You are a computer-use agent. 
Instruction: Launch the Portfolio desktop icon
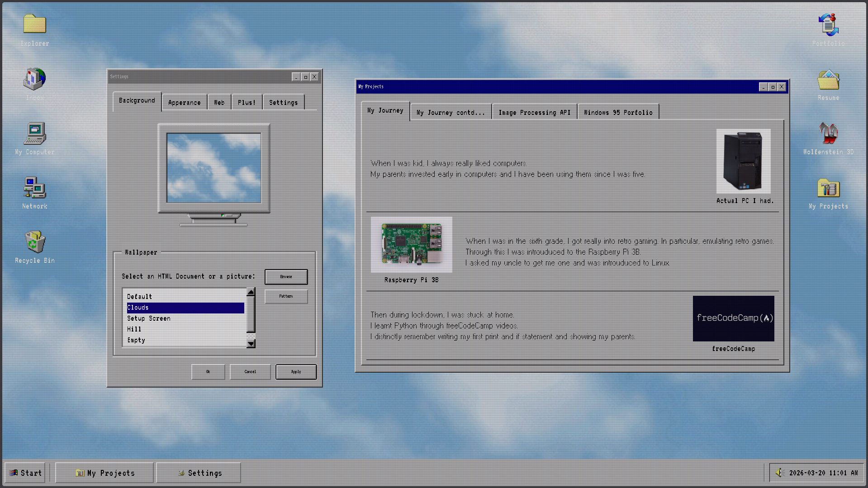pos(828,25)
